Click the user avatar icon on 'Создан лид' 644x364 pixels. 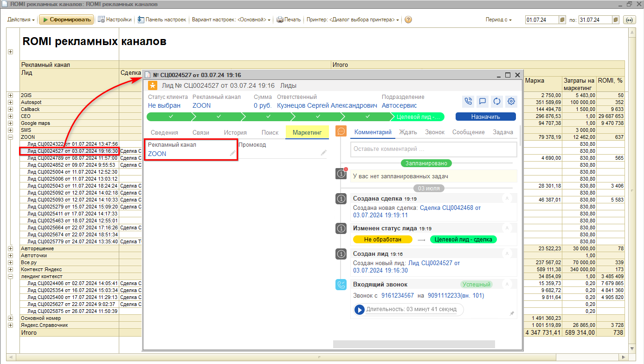(508, 253)
